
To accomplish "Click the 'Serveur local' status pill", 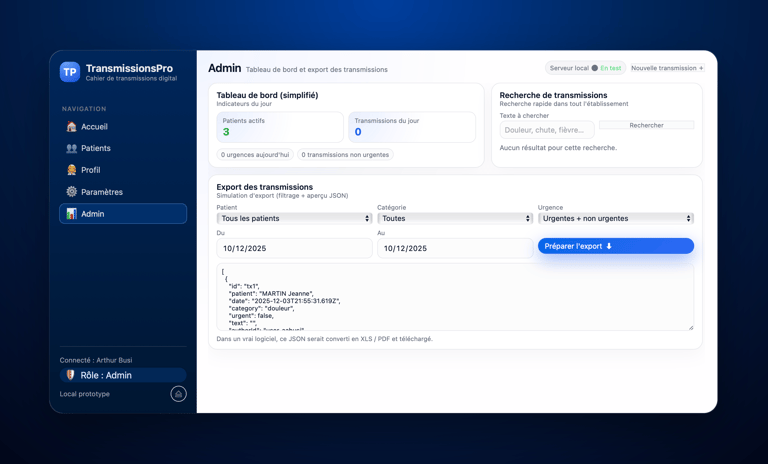I will pyautogui.click(x=585, y=68).
